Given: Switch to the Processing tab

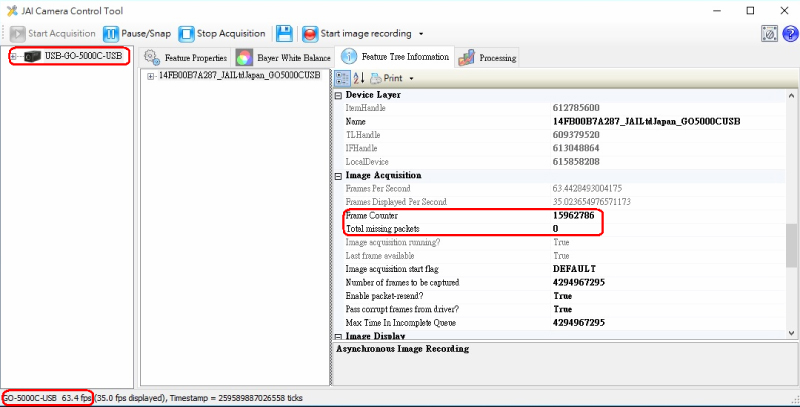Looking at the screenshot, I should [487, 58].
